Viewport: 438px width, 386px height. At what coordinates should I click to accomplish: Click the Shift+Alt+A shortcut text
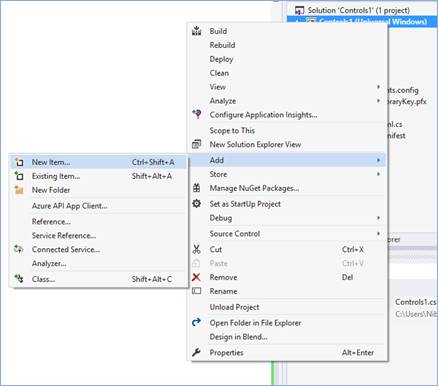click(x=152, y=176)
